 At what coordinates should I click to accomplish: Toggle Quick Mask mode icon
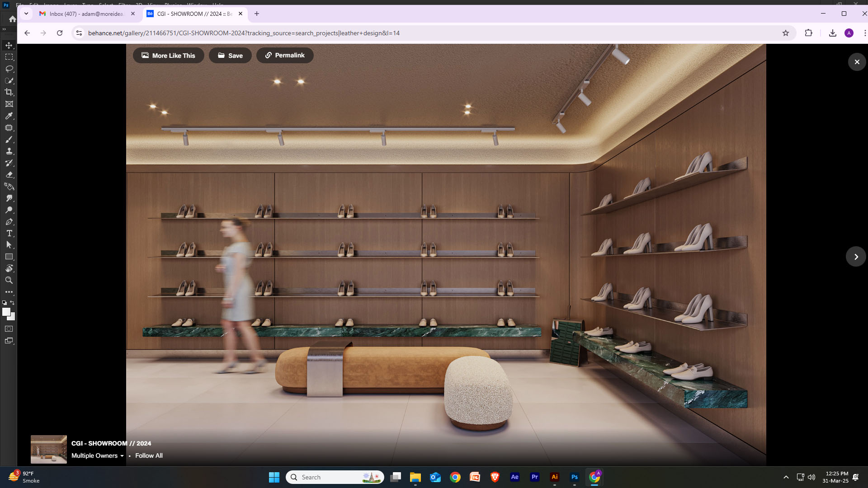[9, 329]
